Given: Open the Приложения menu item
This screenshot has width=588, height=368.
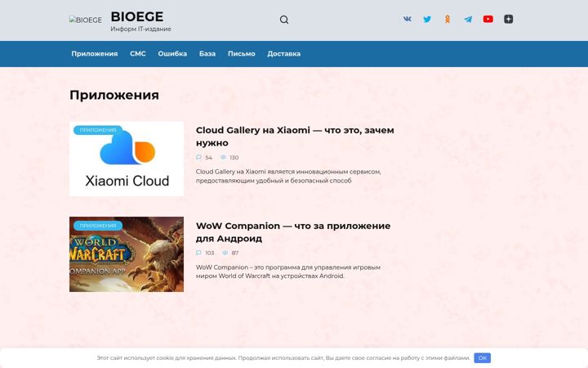Looking at the screenshot, I should (x=95, y=54).
